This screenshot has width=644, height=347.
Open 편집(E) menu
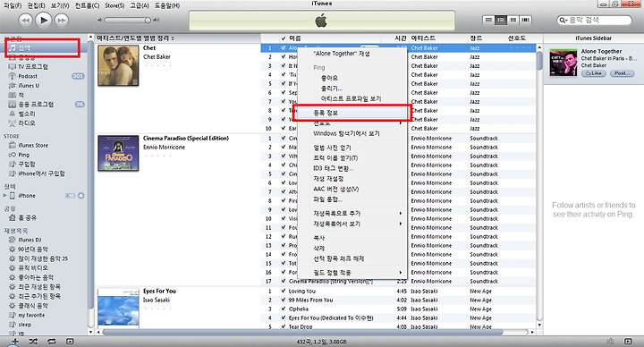[36, 5]
